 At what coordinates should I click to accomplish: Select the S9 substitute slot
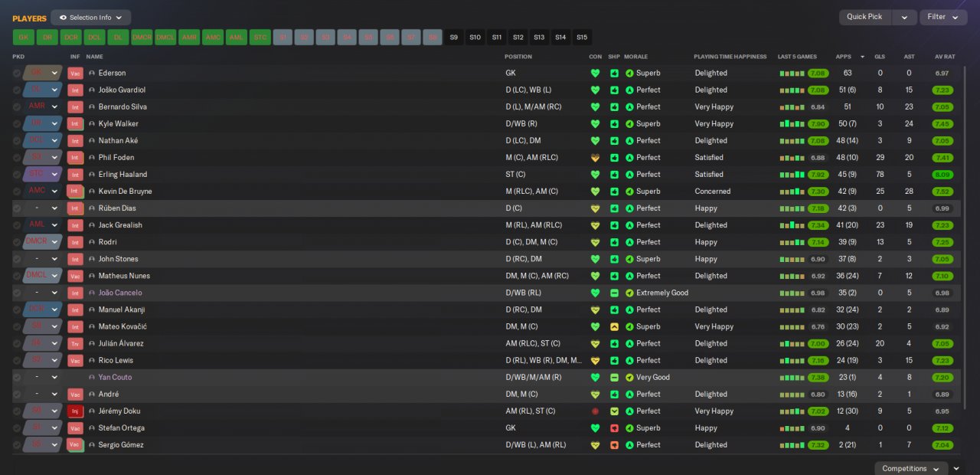pos(454,38)
